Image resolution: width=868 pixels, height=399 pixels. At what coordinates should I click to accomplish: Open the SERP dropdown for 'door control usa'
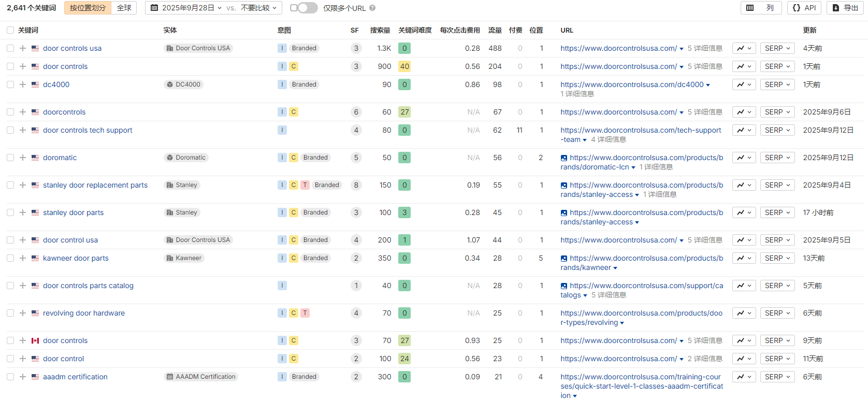777,240
